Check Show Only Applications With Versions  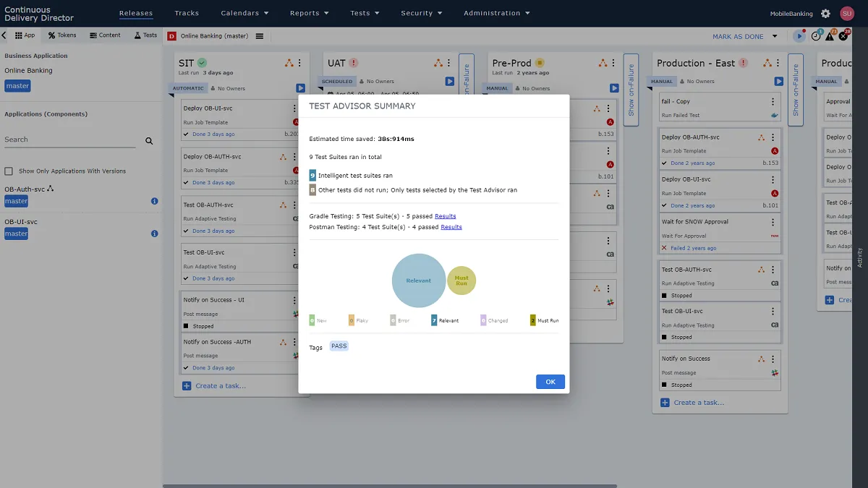coord(9,171)
